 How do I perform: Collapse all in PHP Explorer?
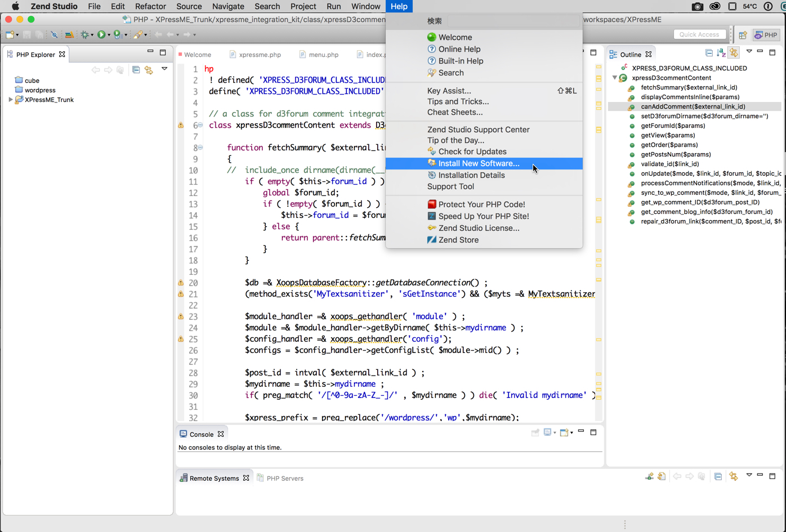(136, 70)
